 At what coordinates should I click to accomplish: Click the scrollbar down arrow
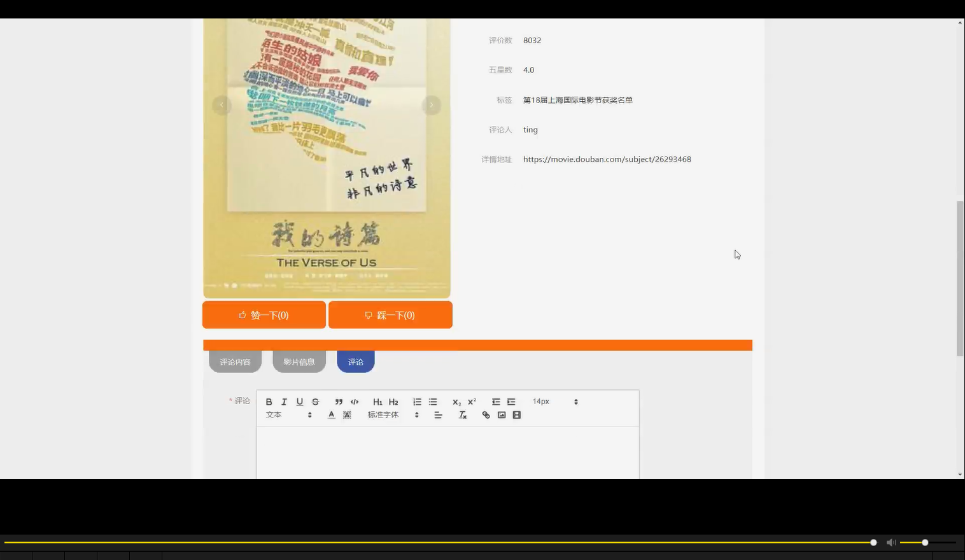pyautogui.click(x=960, y=475)
